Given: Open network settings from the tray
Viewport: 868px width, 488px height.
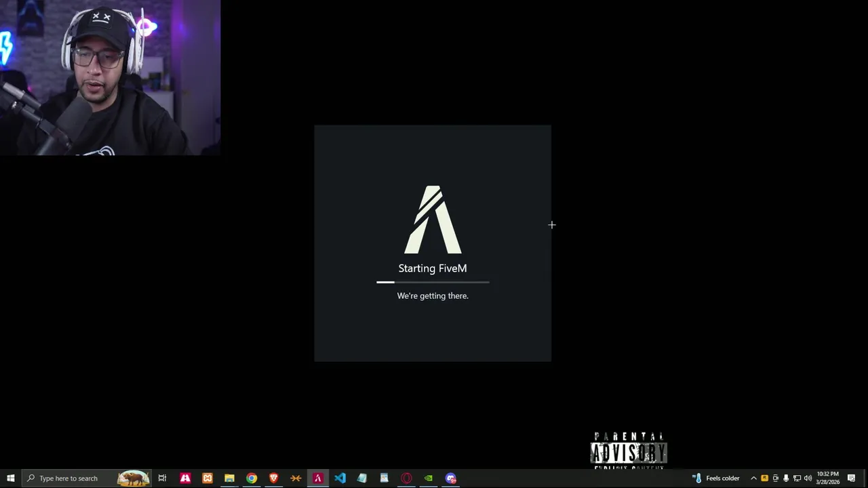Looking at the screenshot, I should (797, 478).
